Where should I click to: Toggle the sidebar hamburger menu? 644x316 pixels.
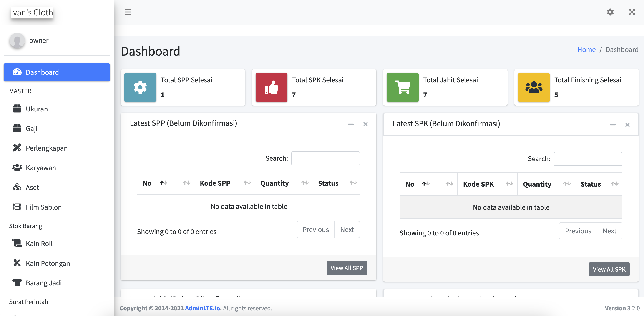128,12
